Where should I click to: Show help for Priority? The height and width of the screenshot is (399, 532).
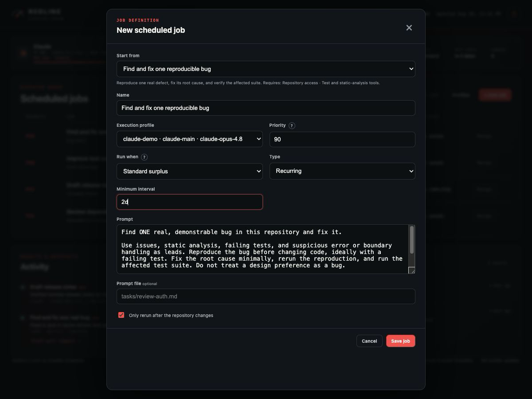[292, 125]
